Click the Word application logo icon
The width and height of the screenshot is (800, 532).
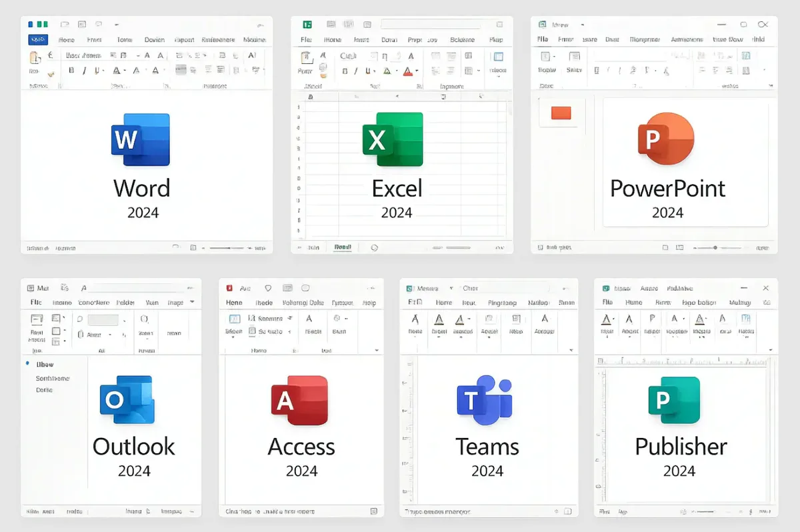[x=141, y=140]
